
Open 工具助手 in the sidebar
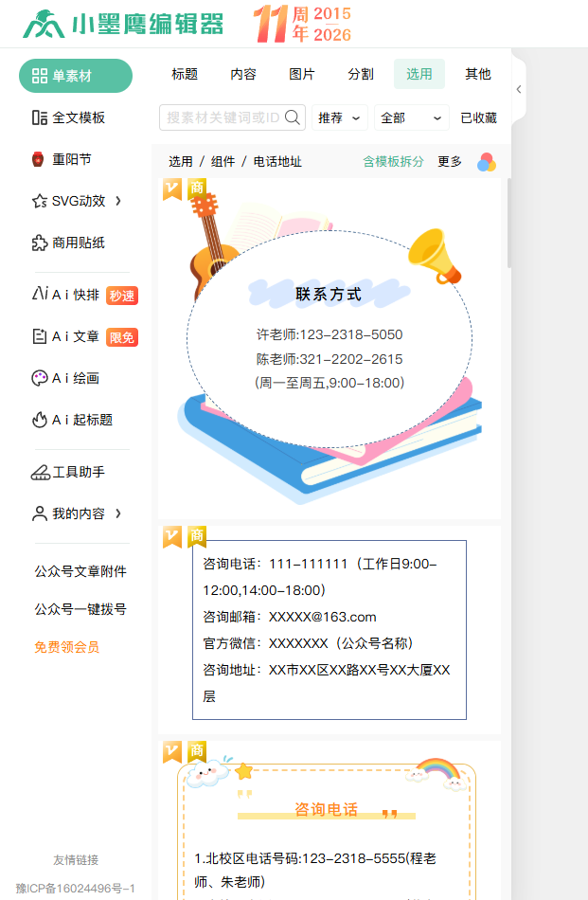[79, 472]
